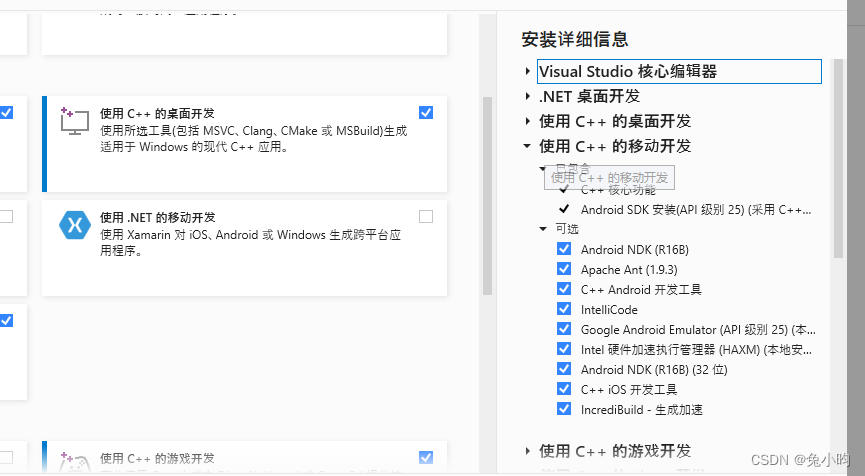
Task: Collapse 使用 C++ 的移动开发 details node
Action: pos(527,146)
